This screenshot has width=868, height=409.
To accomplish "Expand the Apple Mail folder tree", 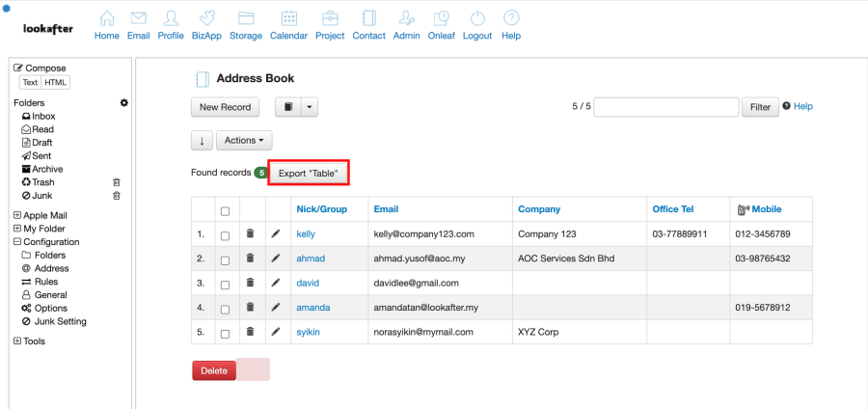I will click(17, 215).
